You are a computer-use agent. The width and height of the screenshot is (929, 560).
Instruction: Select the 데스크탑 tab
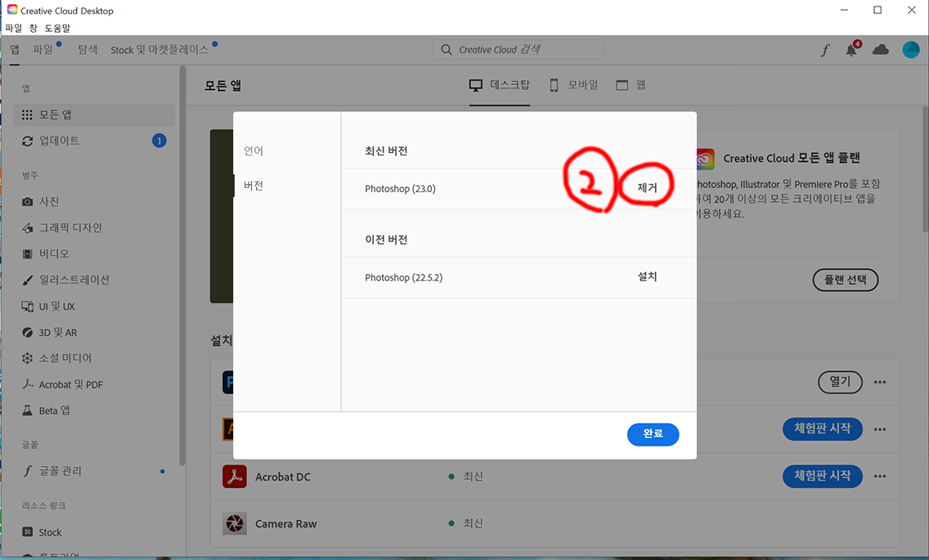(500, 85)
